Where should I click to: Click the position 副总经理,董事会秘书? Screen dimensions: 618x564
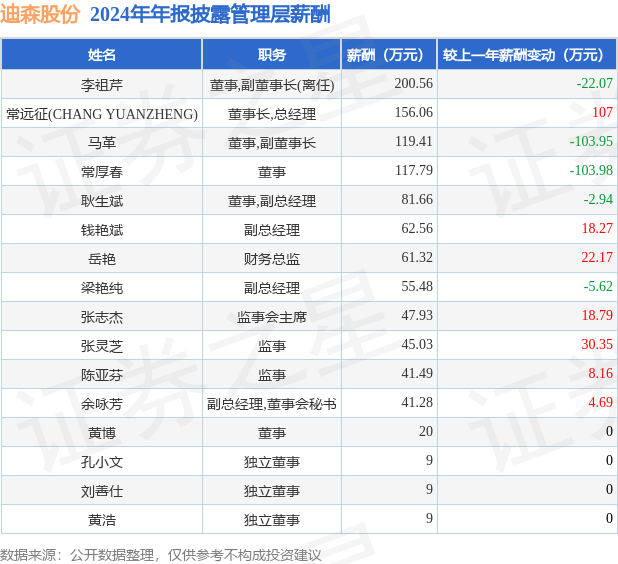pyautogui.click(x=272, y=404)
